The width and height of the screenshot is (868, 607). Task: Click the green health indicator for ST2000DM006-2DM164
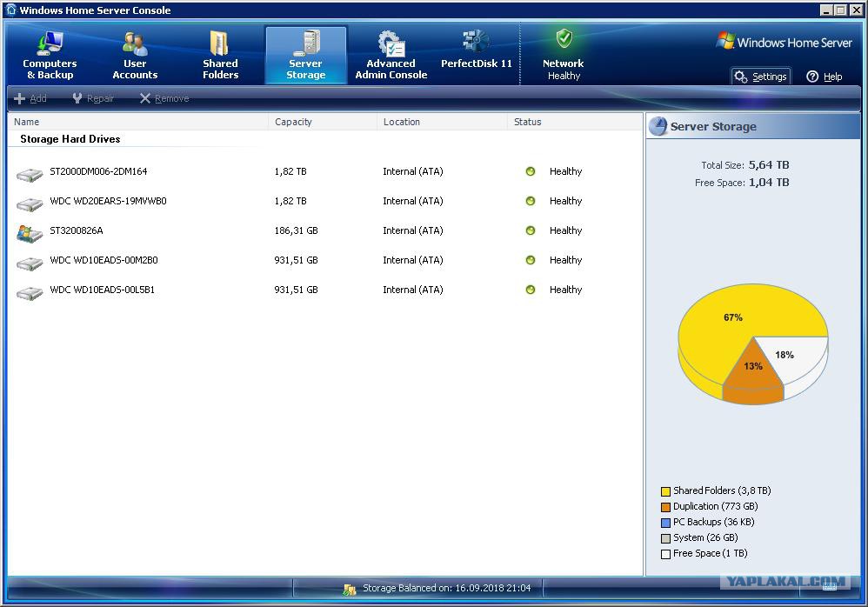(531, 171)
